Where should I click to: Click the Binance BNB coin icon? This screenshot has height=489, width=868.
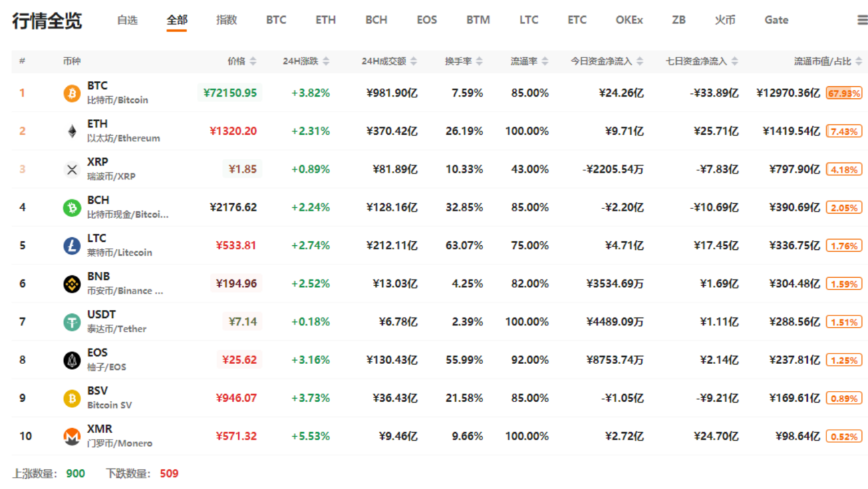(x=71, y=284)
